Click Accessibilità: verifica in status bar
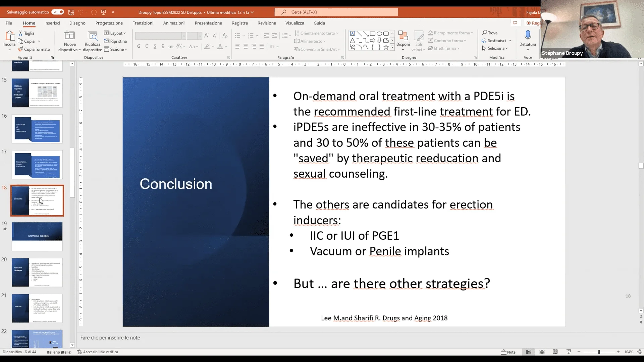 click(x=98, y=352)
